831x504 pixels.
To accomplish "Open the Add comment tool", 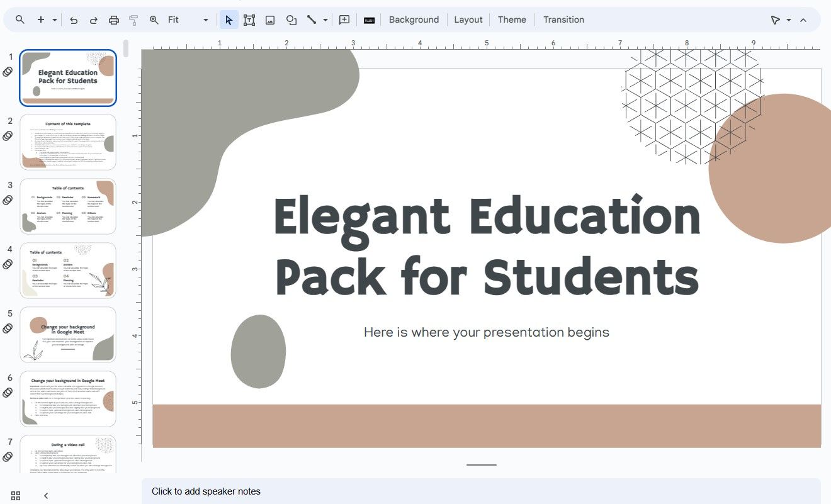I will coord(344,20).
